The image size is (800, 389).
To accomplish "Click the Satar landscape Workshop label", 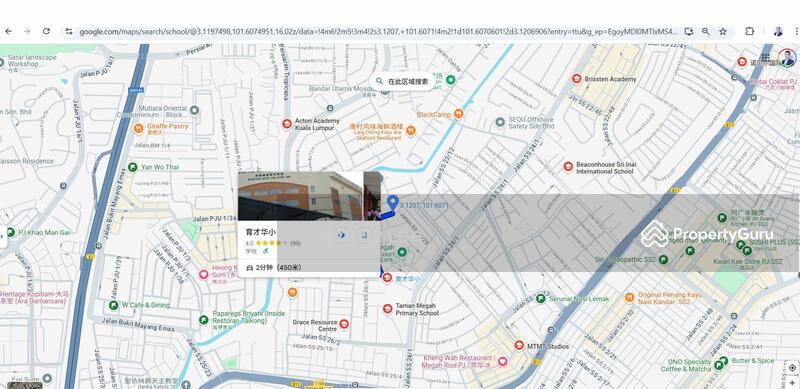I will (x=32, y=61).
